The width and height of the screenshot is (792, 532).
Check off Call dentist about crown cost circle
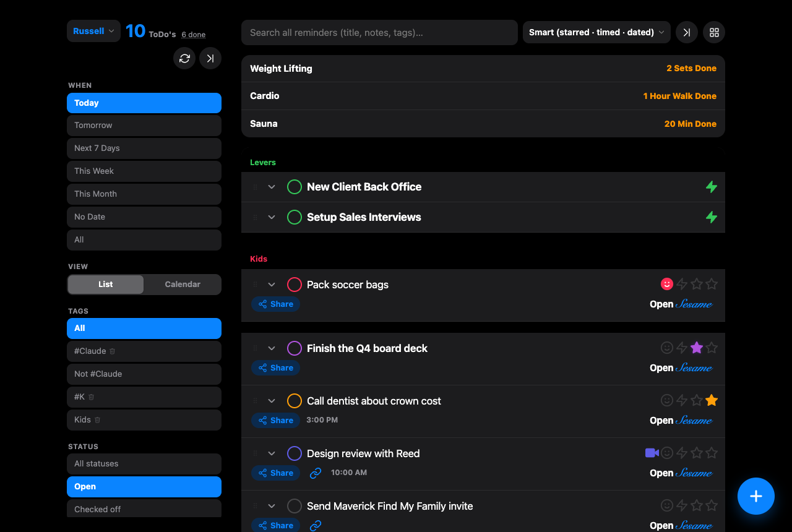coord(295,401)
